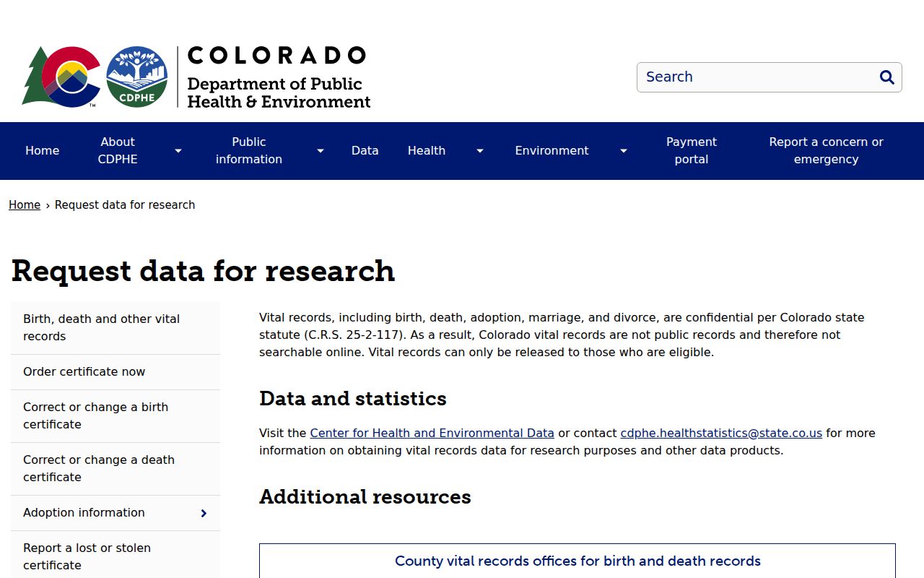
Task: Click the Home breadcrumb link
Action: (25, 205)
